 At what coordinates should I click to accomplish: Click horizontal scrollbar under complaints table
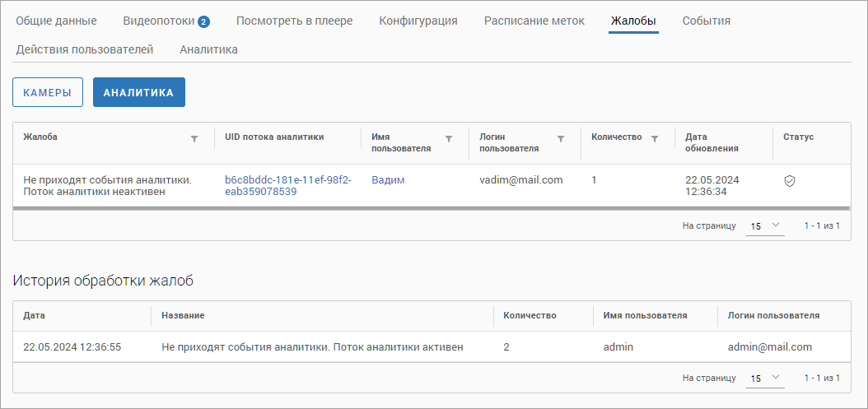[x=425, y=208]
